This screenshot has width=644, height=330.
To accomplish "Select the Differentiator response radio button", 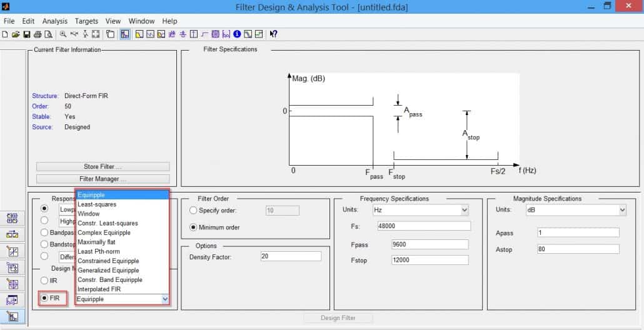I will [x=44, y=256].
